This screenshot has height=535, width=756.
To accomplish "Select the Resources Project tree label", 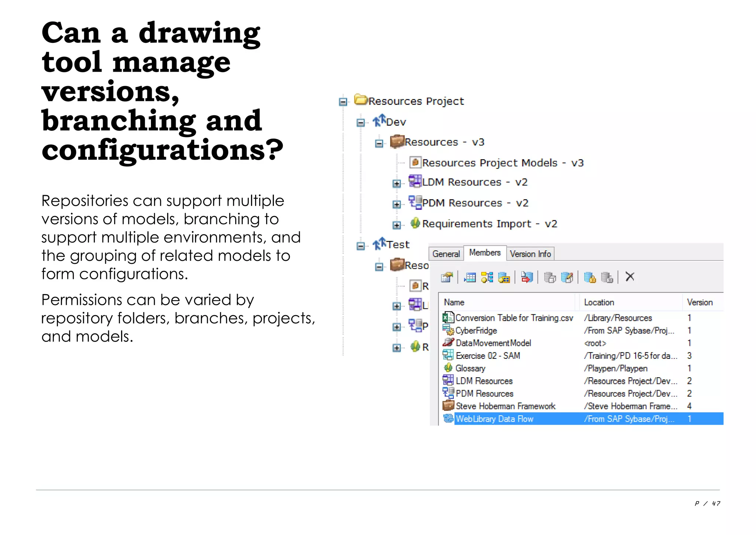I will (x=416, y=101).
